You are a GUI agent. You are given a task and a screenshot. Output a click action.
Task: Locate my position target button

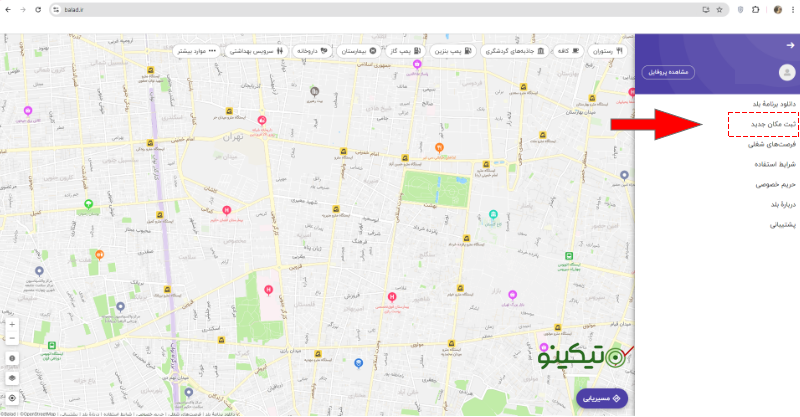point(12,398)
